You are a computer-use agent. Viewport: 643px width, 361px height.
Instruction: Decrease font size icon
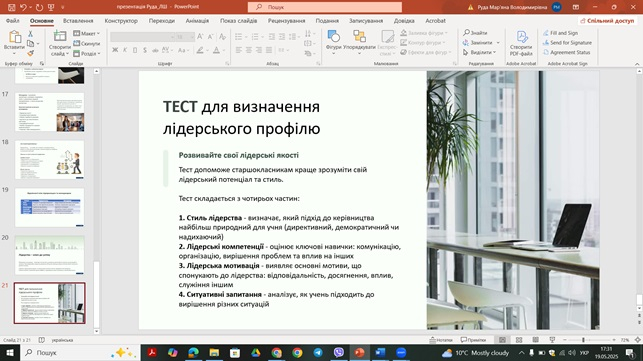(x=210, y=37)
